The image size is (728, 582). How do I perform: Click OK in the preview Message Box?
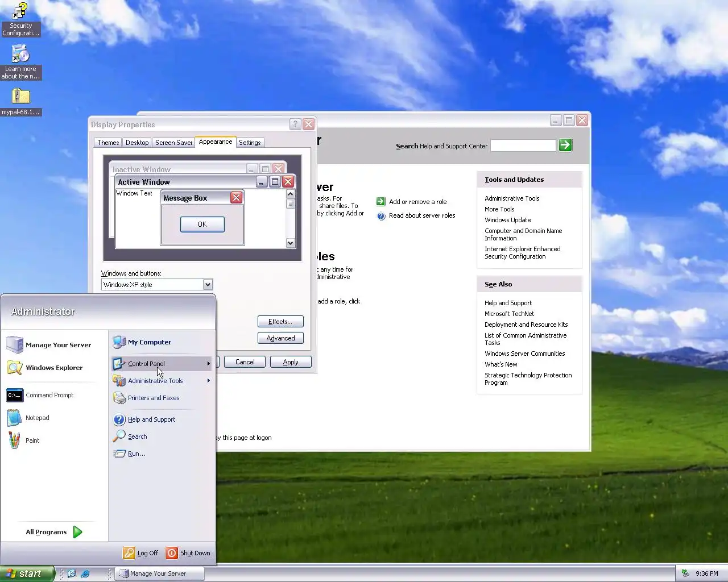[x=202, y=225]
